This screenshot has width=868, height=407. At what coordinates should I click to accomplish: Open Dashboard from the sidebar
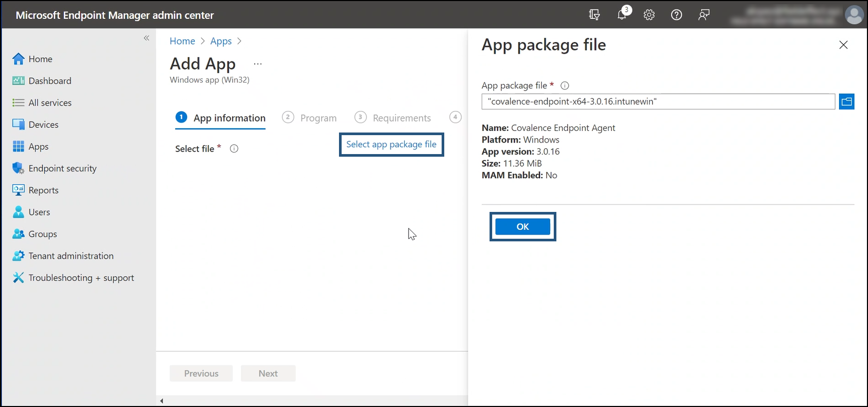click(x=42, y=81)
